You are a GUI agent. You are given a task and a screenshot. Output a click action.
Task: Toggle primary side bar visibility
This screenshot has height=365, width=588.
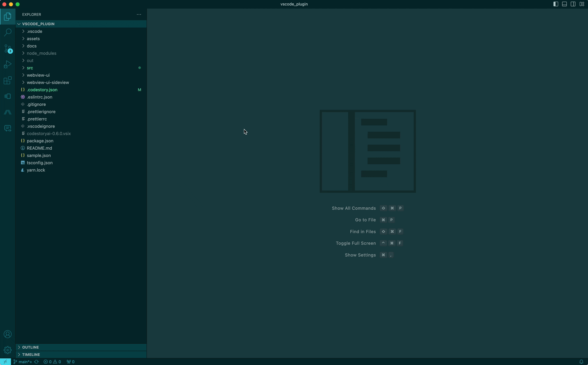(x=556, y=4)
